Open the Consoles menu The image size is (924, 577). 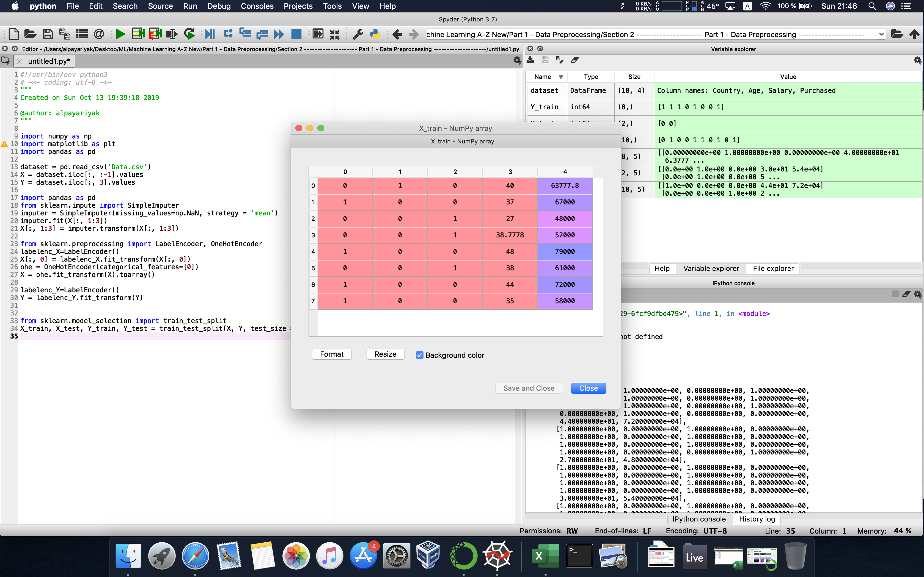[x=257, y=6]
